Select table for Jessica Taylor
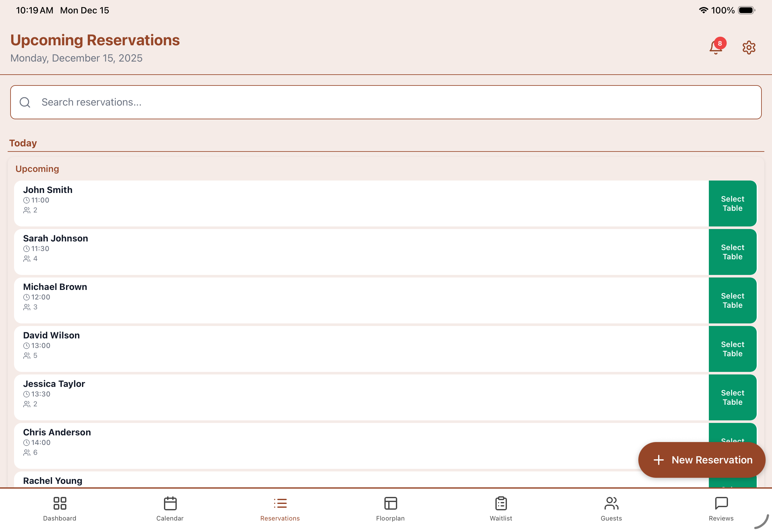 tap(732, 397)
